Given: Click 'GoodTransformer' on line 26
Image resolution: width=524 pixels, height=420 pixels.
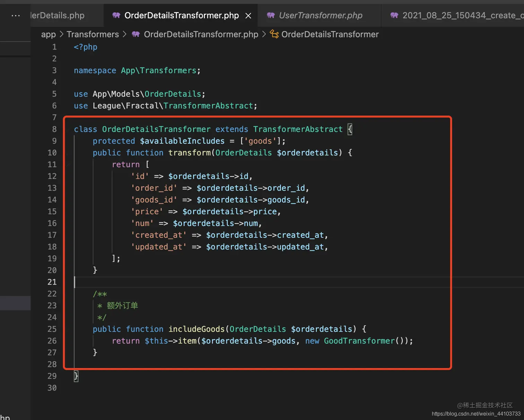Looking at the screenshot, I should [x=359, y=341].
